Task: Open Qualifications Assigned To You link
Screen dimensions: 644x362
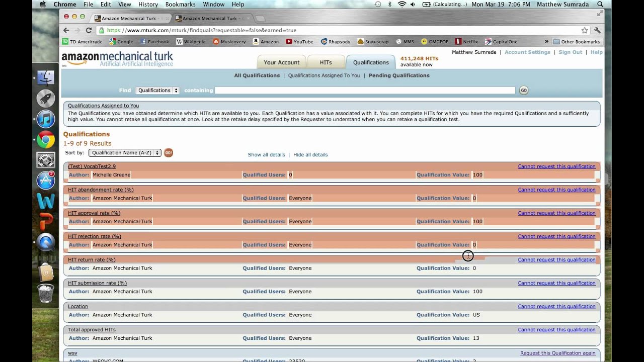Action: coord(324,75)
